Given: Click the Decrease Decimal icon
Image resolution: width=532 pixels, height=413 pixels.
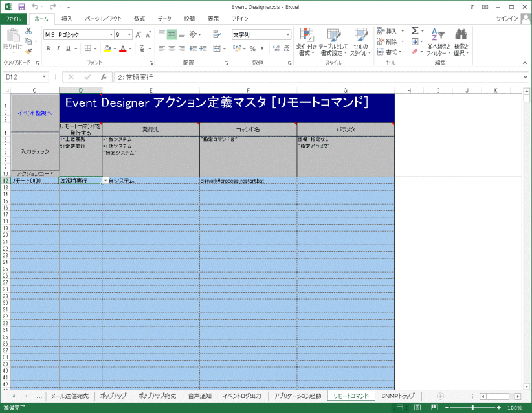Looking at the screenshot, I should (x=287, y=49).
